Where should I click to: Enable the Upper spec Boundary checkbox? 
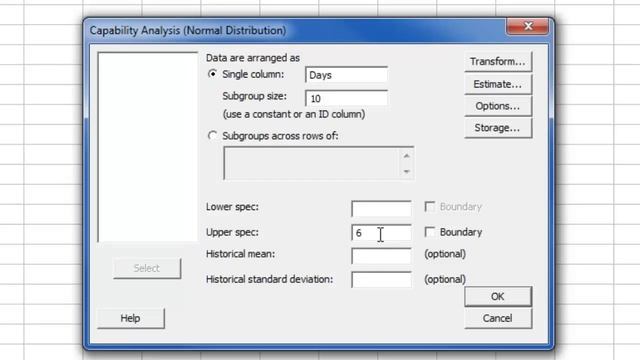click(429, 232)
